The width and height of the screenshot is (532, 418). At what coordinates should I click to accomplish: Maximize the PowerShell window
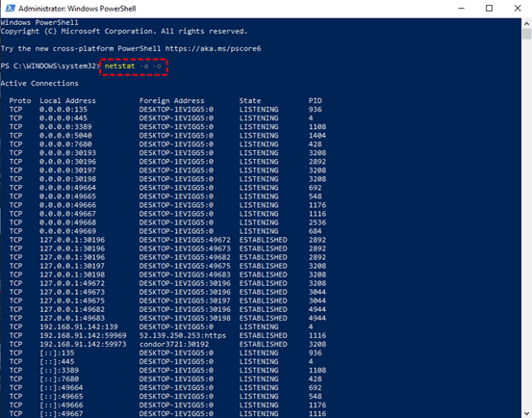(x=490, y=8)
